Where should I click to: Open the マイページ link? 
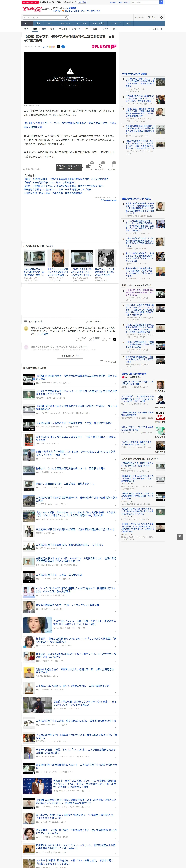(139, 18)
